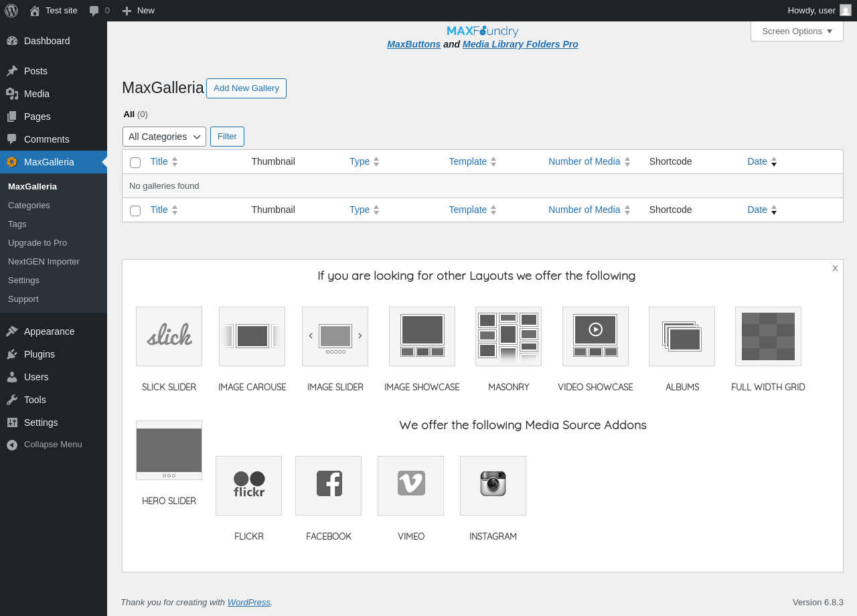Click Add New Gallery button
The width and height of the screenshot is (857, 616).
click(246, 88)
